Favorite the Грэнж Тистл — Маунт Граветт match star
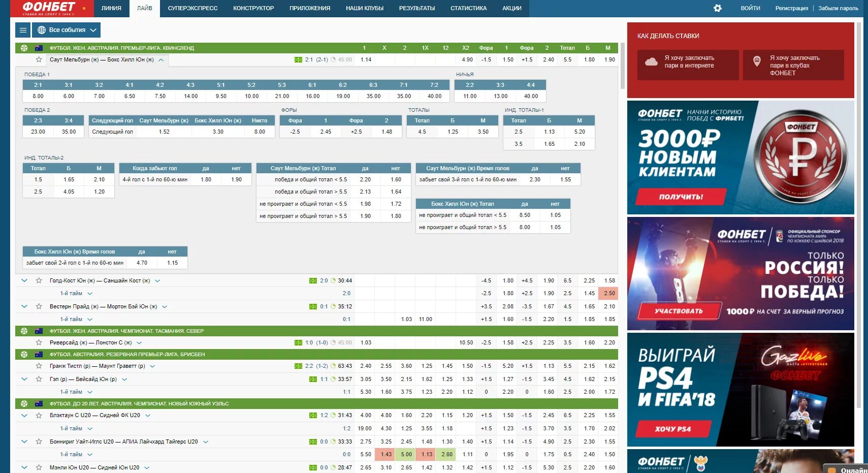 tap(39, 366)
